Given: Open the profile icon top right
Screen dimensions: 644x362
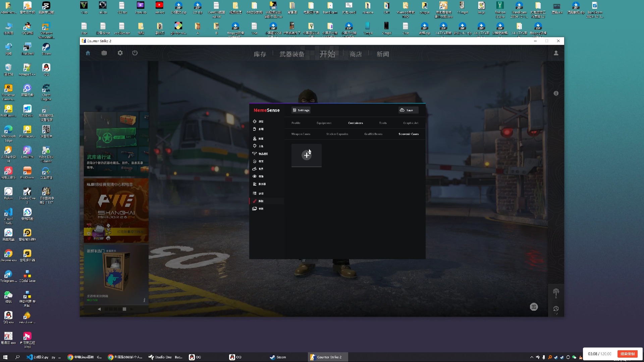Looking at the screenshot, I should (x=556, y=53).
